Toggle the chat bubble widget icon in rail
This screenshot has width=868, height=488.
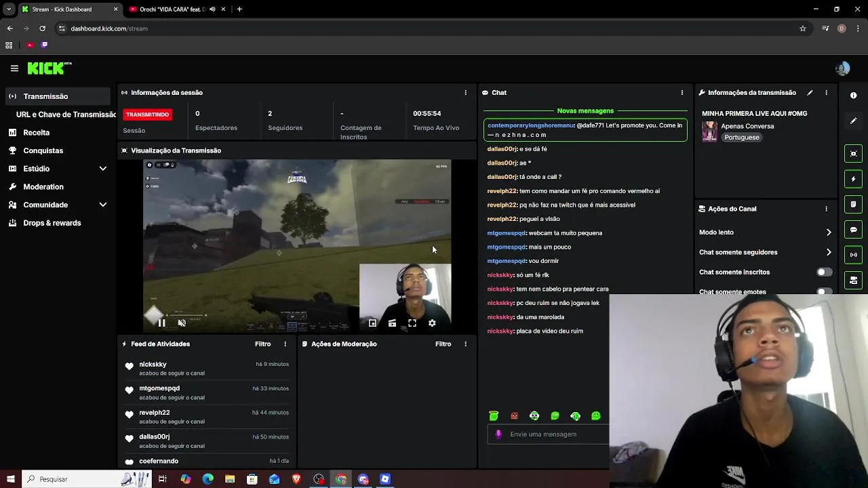(x=853, y=230)
